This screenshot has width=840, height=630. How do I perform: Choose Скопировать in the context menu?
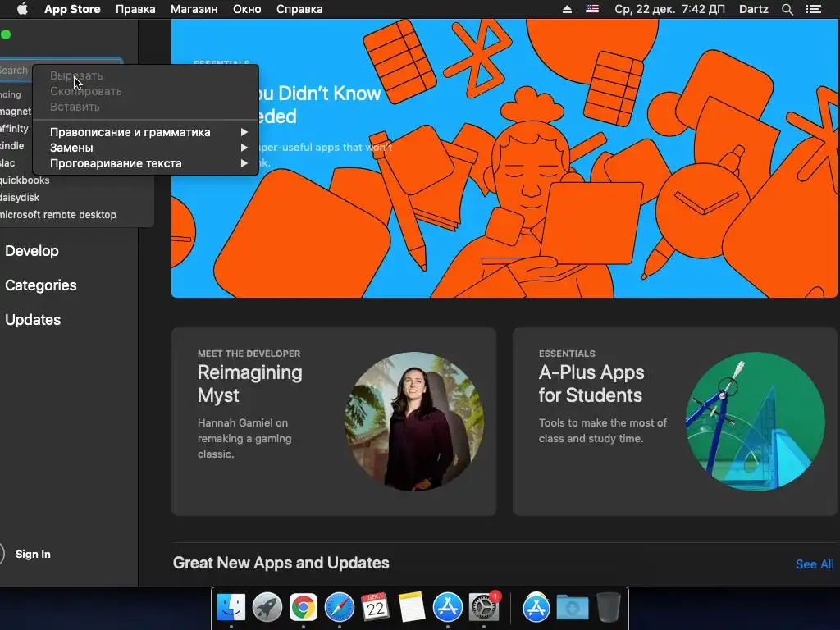coord(145,91)
